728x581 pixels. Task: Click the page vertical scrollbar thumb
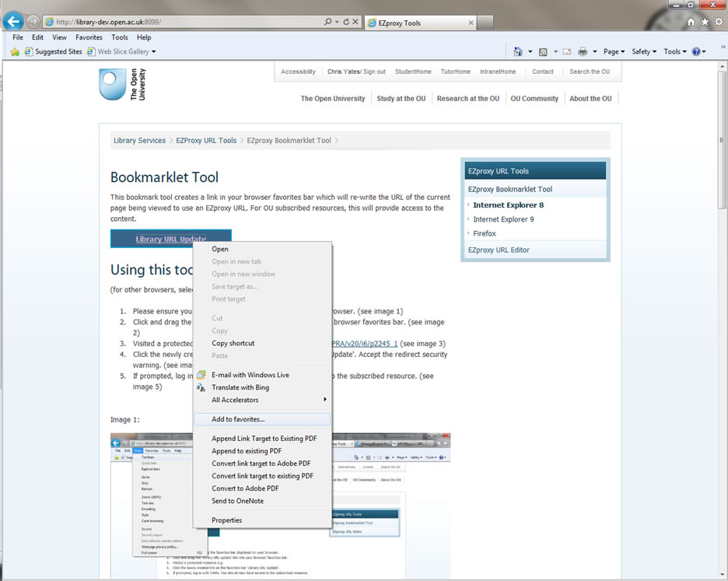pos(722,139)
